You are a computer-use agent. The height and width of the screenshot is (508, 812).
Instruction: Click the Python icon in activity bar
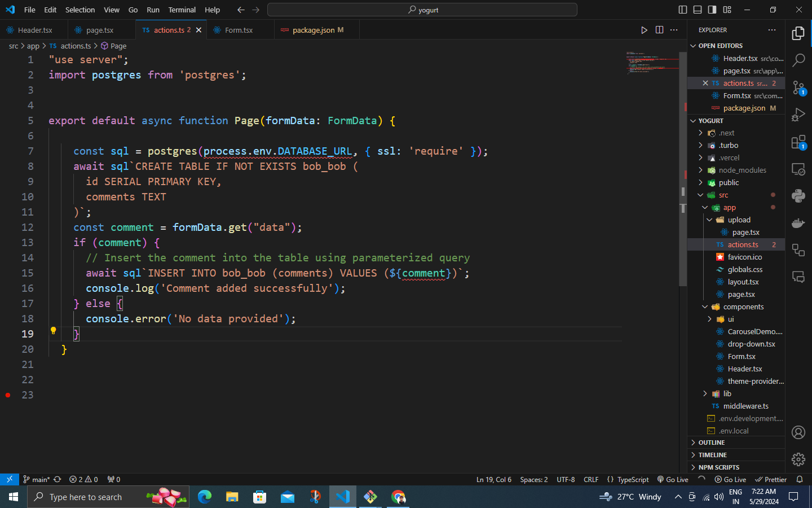pos(798,196)
